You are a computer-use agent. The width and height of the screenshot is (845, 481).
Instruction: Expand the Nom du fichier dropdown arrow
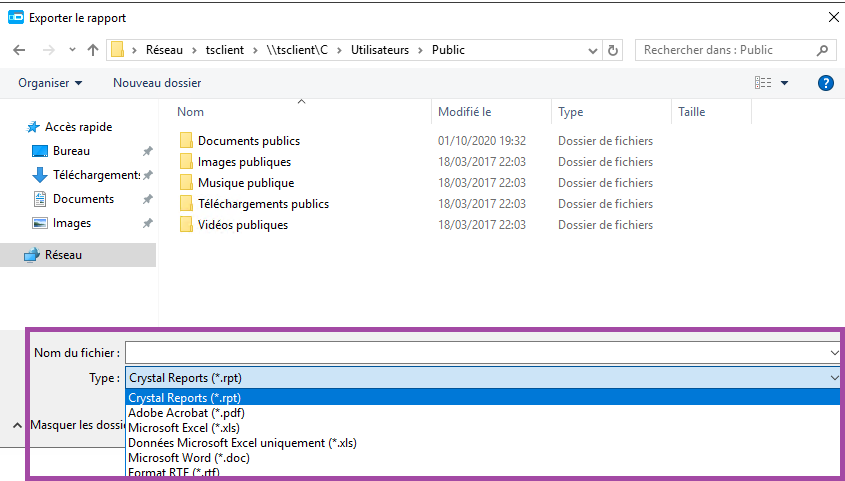[x=835, y=353]
